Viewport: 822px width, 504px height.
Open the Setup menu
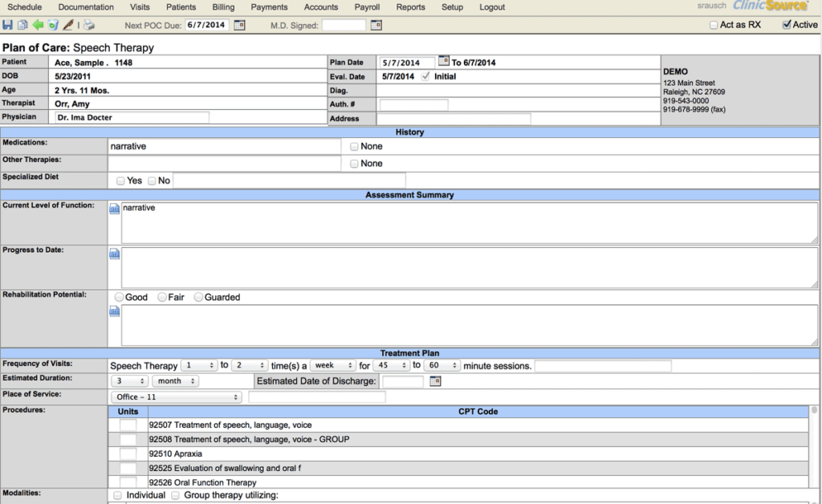[x=452, y=7]
